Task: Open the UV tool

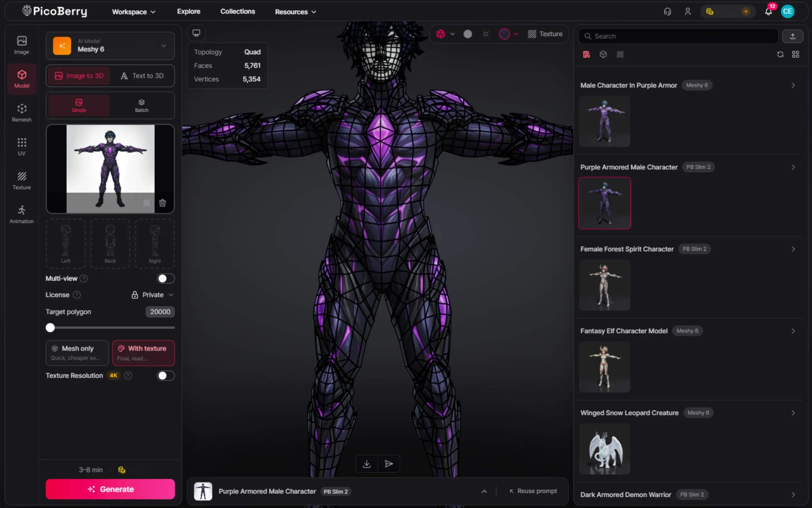Action: pos(22,147)
